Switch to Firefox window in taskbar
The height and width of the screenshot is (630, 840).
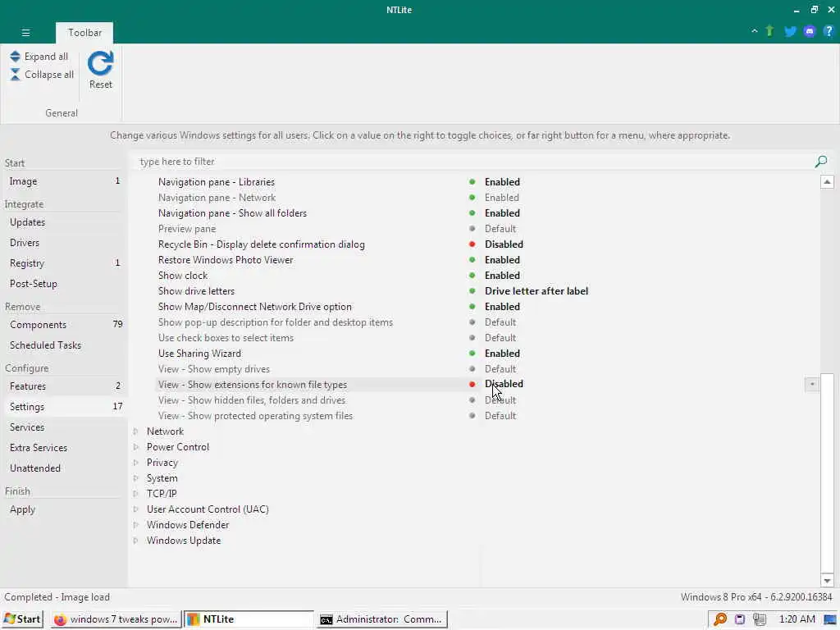pos(116,619)
